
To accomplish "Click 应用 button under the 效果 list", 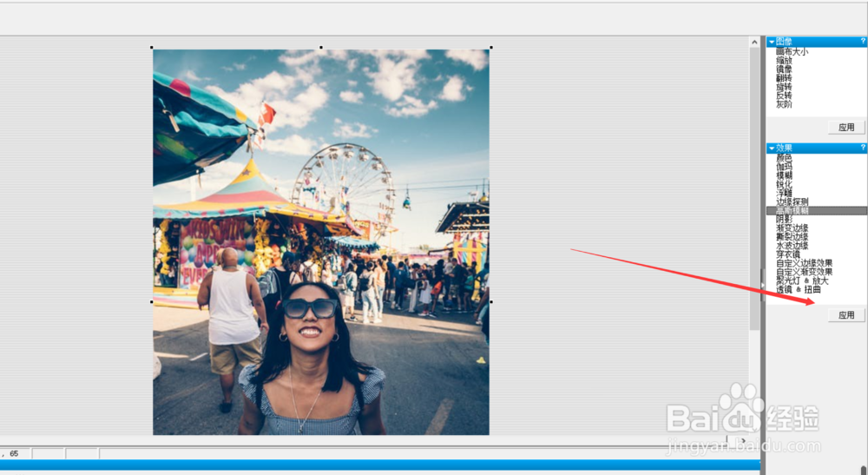I will [x=846, y=315].
